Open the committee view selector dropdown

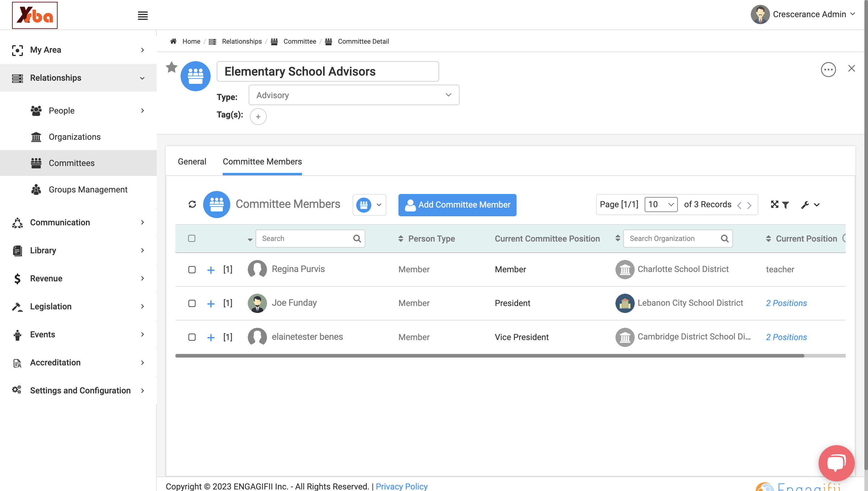[x=369, y=205]
